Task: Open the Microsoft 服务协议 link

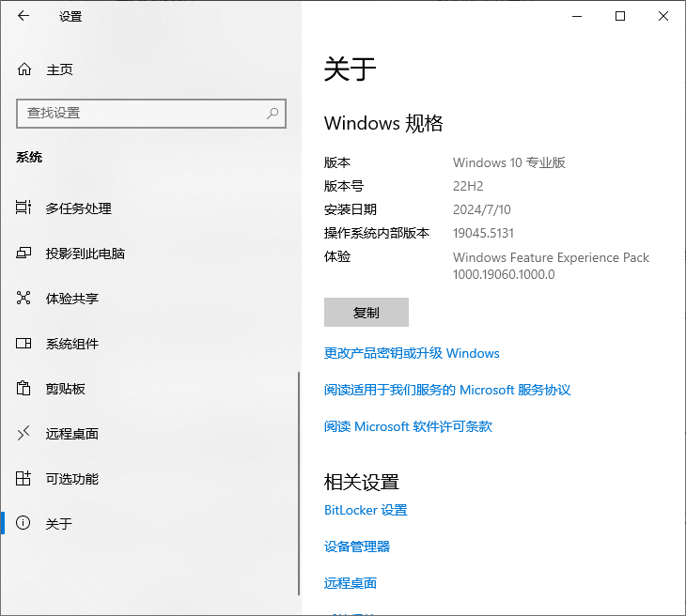Action: pos(447,390)
